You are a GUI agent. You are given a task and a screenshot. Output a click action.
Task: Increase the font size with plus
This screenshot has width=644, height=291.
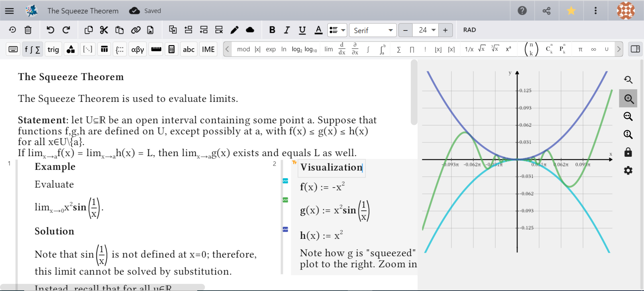[x=445, y=30]
